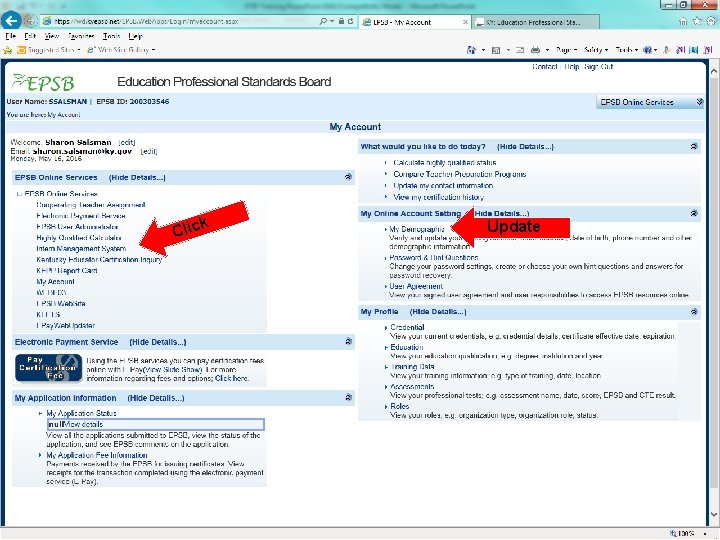Image resolution: width=720 pixels, height=540 pixels.
Task: Click the My Demographic link
Action: 417,229
